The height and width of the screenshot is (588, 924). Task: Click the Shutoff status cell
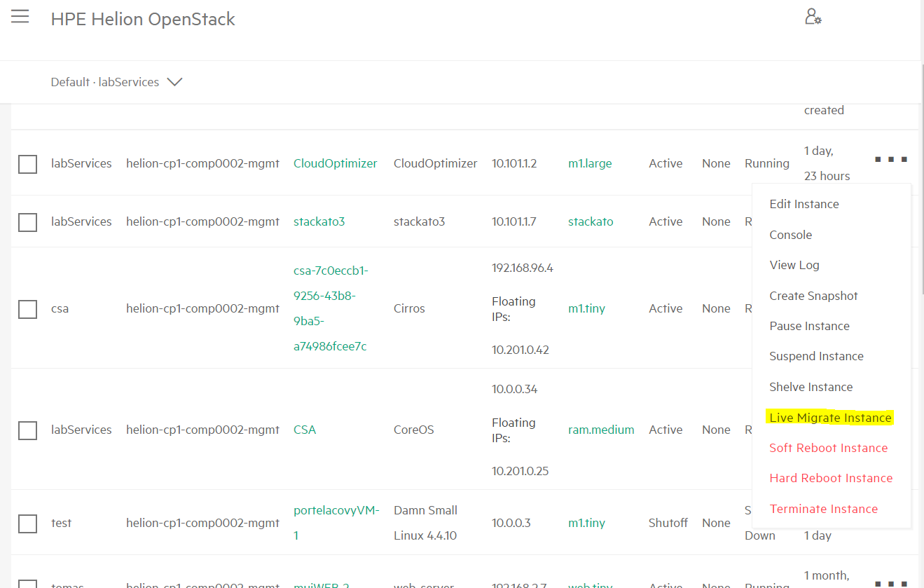(x=668, y=523)
